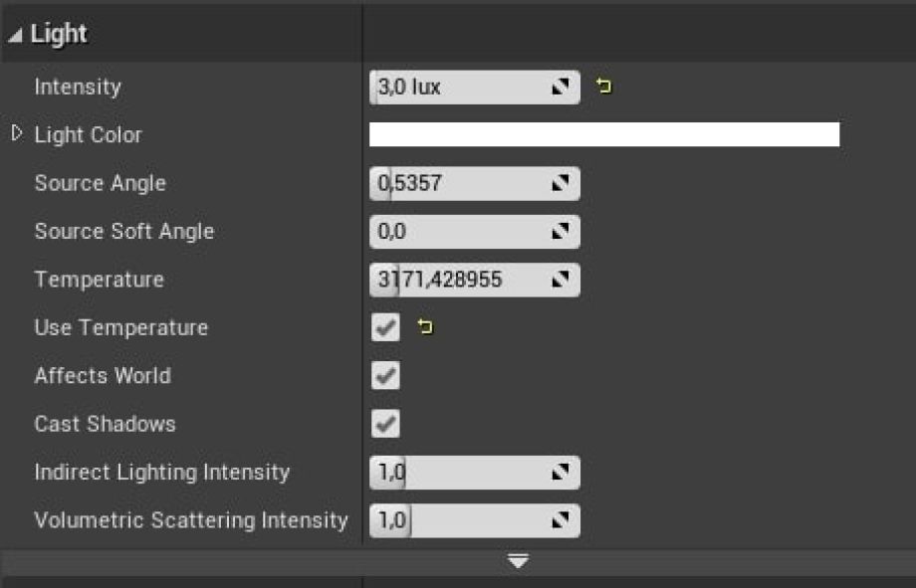
Task: Click the Intensity field spinner arrow icon
Action: pos(561,88)
